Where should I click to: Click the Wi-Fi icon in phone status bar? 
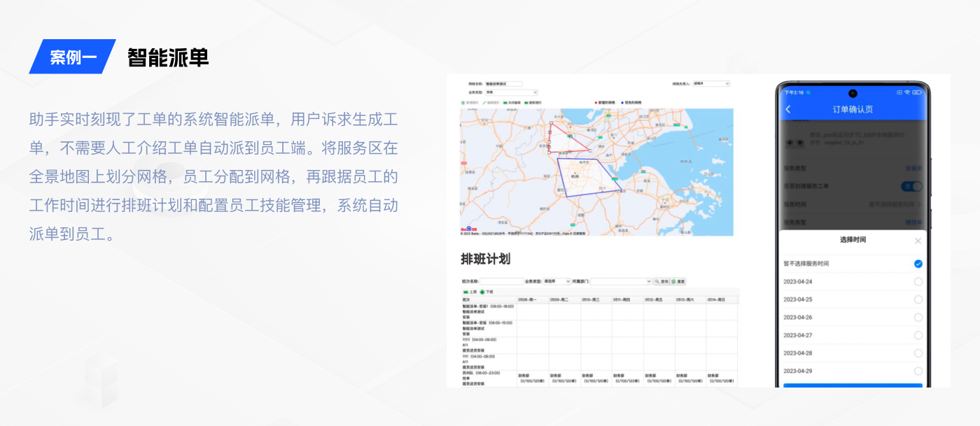[907, 92]
